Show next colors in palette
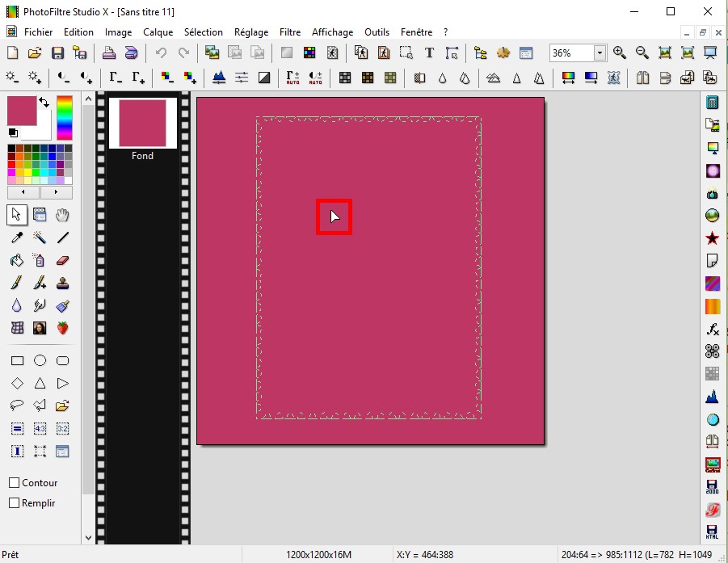This screenshot has width=728, height=563. 56,193
